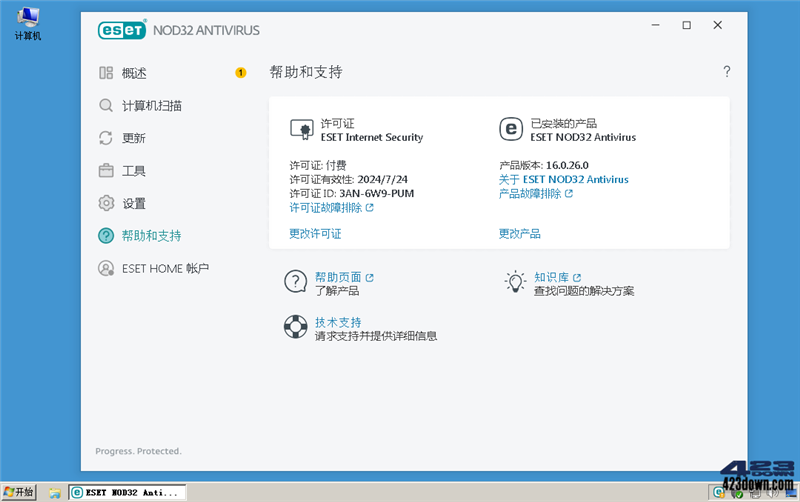Click the question mark icon beside 帮助和支持
Image resolution: width=800 pixels, height=502 pixels.
click(x=106, y=236)
